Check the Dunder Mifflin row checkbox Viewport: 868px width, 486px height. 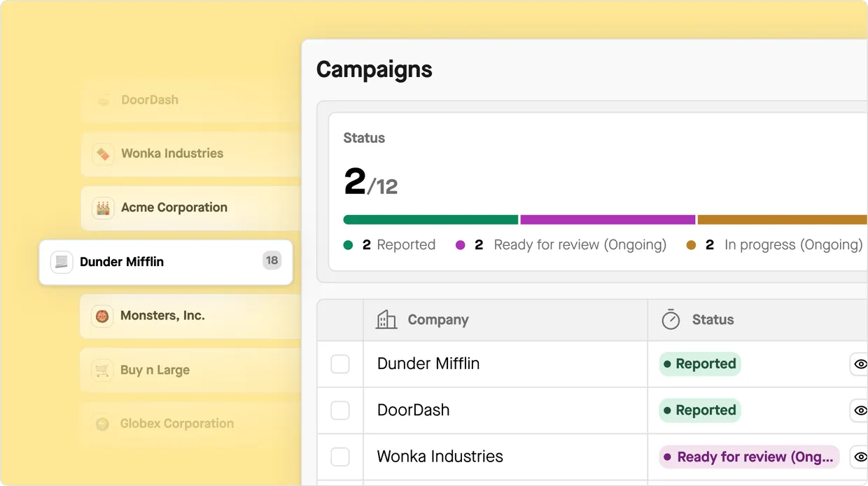pyautogui.click(x=340, y=364)
